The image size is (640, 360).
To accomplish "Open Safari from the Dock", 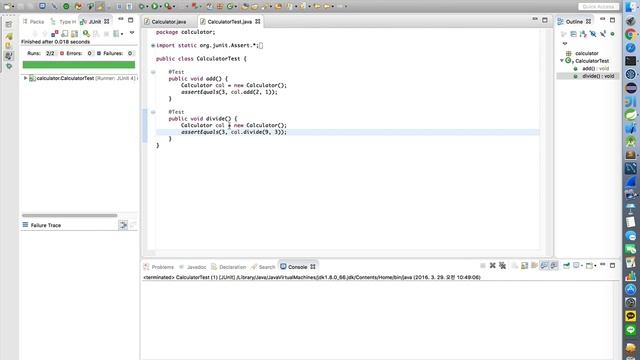I will (631, 48).
